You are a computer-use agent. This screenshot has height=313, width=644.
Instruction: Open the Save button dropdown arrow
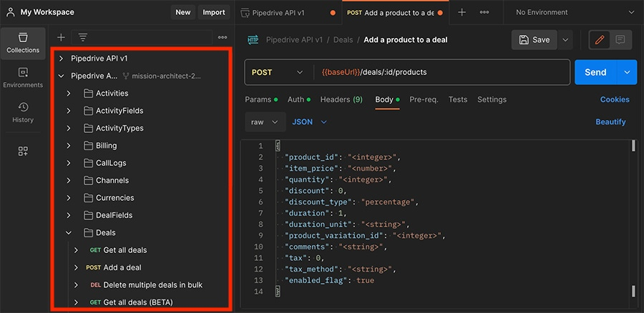pyautogui.click(x=565, y=40)
